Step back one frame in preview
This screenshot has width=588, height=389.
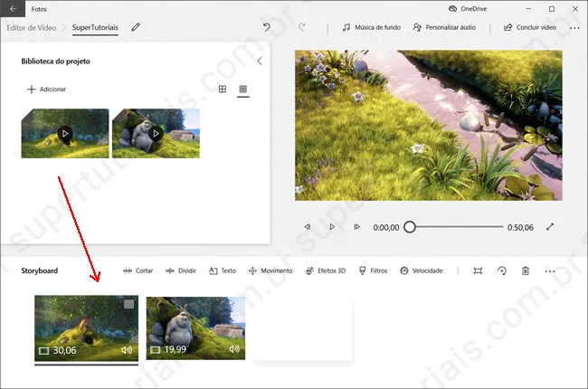[308, 226]
